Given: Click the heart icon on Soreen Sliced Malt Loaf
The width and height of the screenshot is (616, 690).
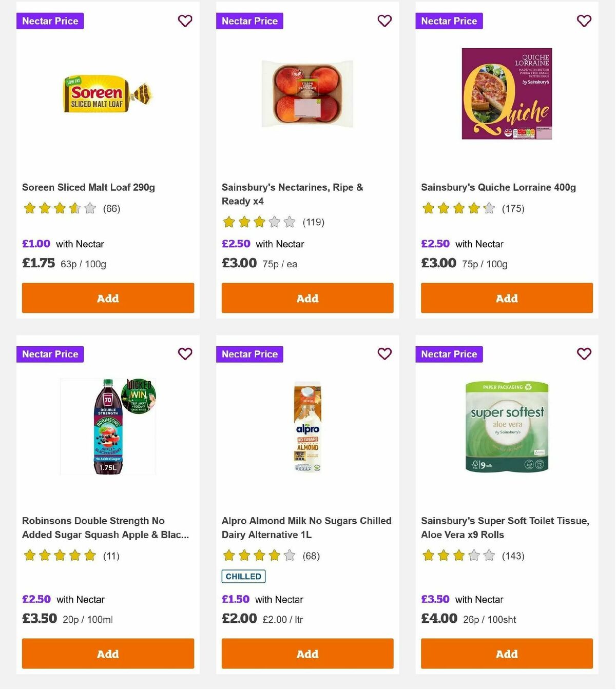Looking at the screenshot, I should point(185,21).
